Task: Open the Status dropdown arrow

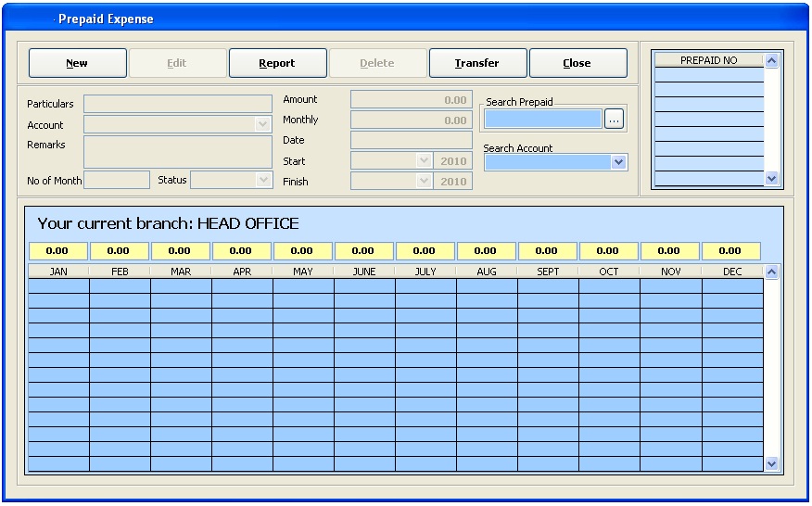Action: [263, 180]
